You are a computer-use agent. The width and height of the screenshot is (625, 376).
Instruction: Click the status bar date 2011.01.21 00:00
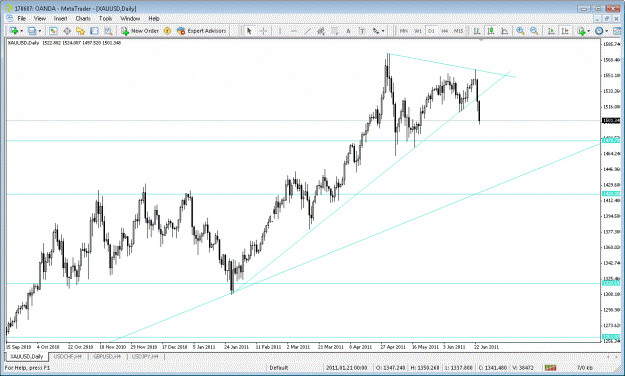point(347,368)
